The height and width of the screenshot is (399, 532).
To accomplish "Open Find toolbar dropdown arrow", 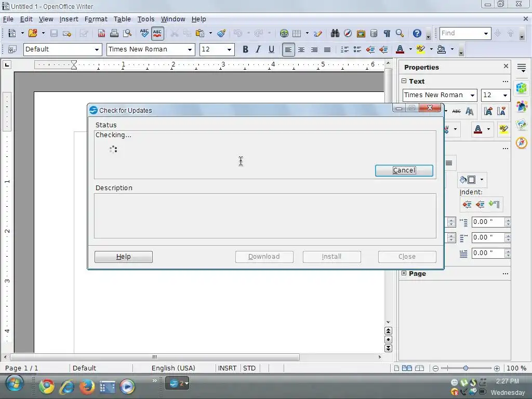I will pyautogui.click(x=486, y=33).
